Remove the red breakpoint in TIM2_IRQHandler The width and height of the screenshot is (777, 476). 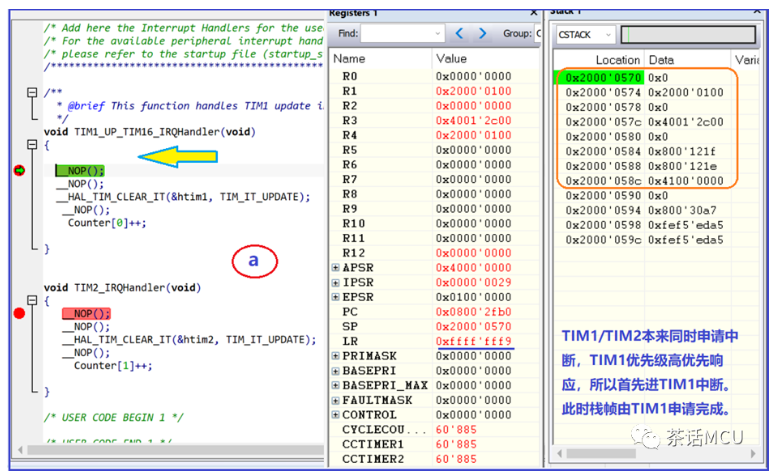point(19,314)
